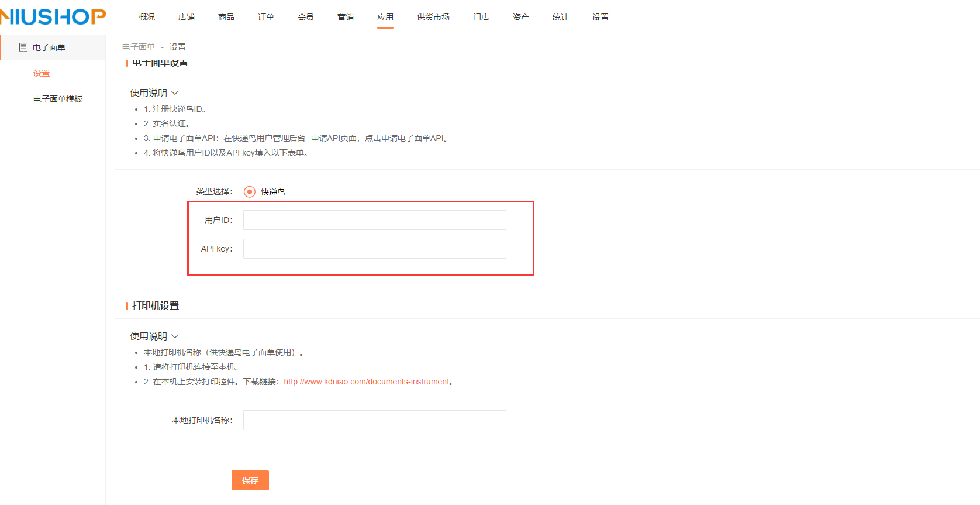Image resolution: width=980 pixels, height=505 pixels.
Task: Click the 设置 breadcrumb item
Action: [x=178, y=47]
